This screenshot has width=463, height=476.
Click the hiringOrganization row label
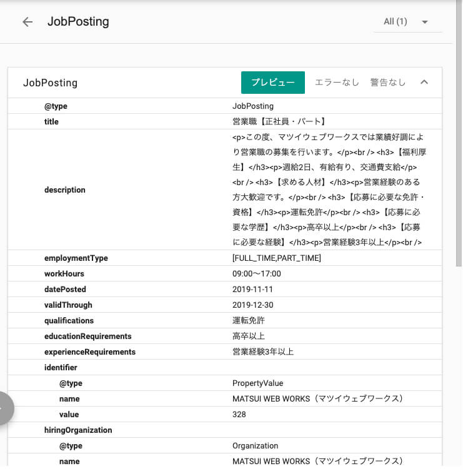click(78, 430)
